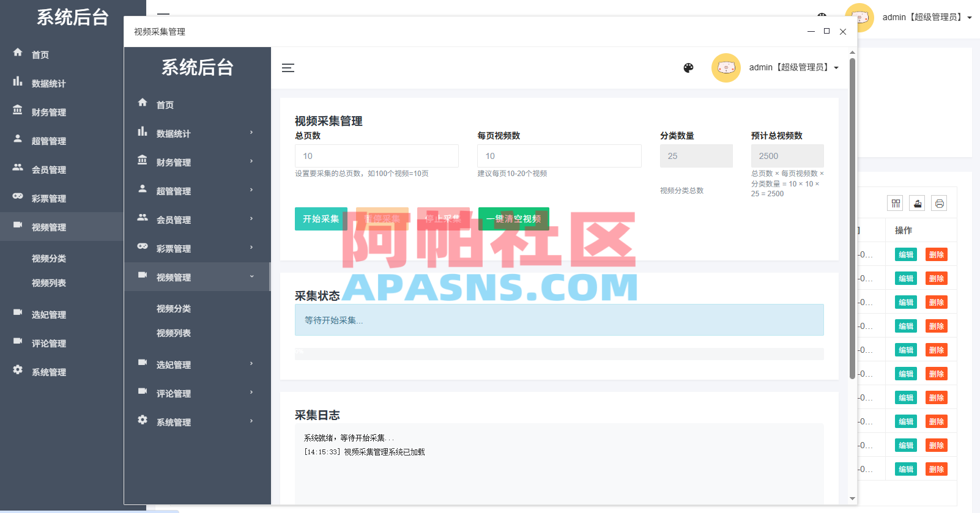Click the 总页数 input field
980x513 pixels.
[x=377, y=156]
